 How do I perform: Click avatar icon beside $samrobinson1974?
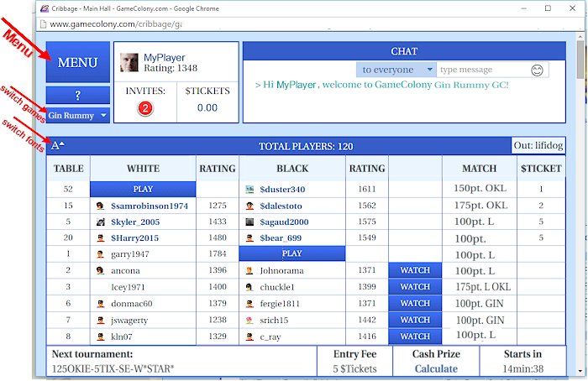[100, 206]
